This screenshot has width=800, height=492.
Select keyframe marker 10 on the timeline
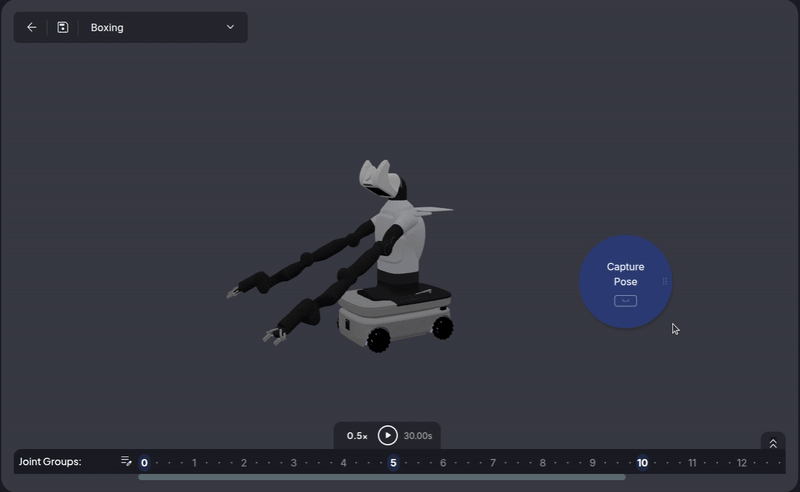coord(642,463)
